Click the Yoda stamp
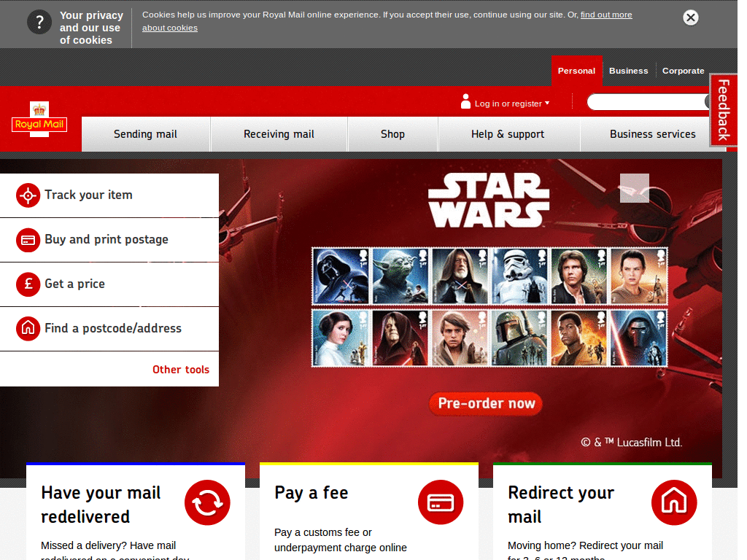 click(x=400, y=276)
